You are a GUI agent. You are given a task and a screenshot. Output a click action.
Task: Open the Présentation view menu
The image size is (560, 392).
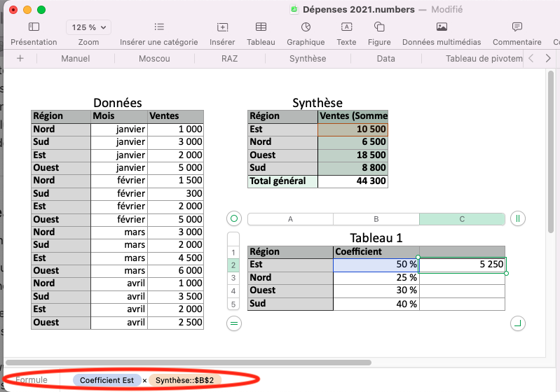34,27
